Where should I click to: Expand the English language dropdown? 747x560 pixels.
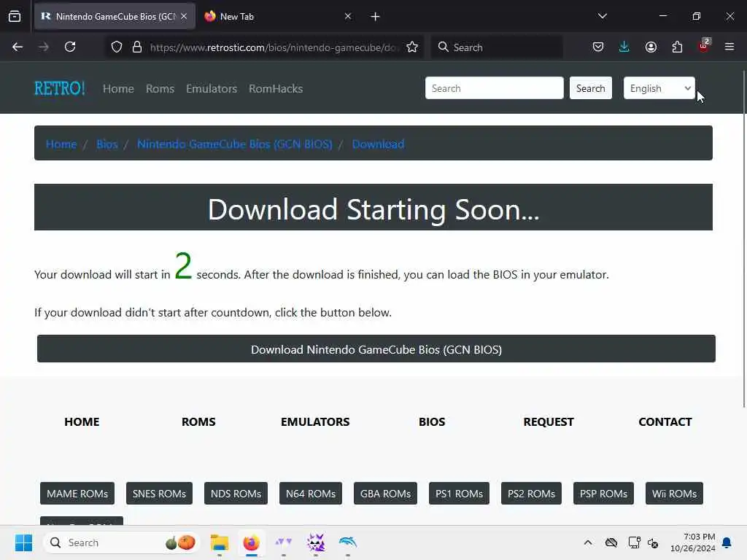click(x=659, y=88)
